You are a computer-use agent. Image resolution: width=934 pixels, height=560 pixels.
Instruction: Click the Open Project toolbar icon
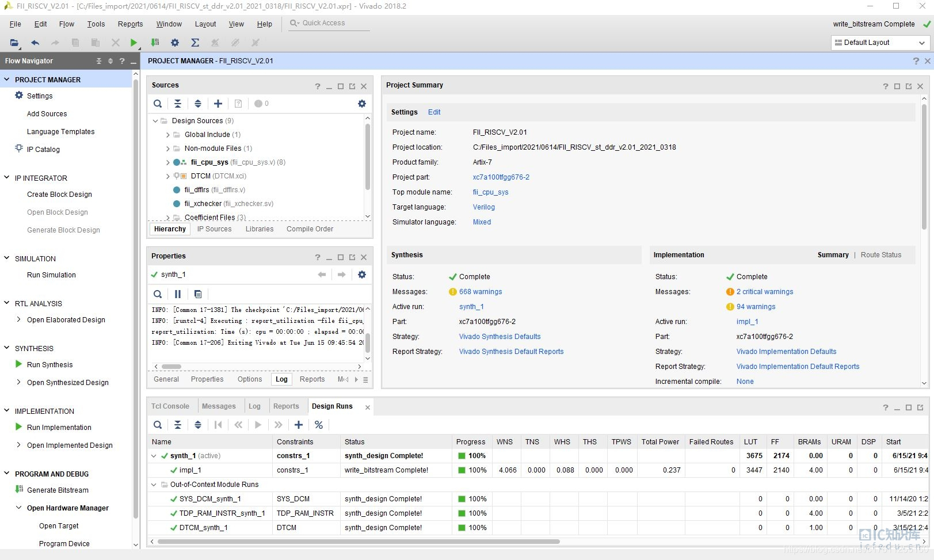coord(14,43)
